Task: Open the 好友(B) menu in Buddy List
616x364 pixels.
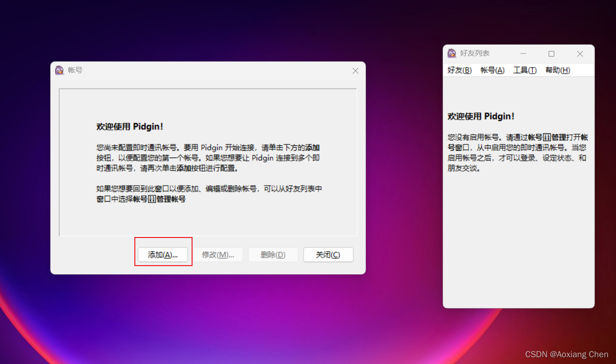Action: pos(459,70)
